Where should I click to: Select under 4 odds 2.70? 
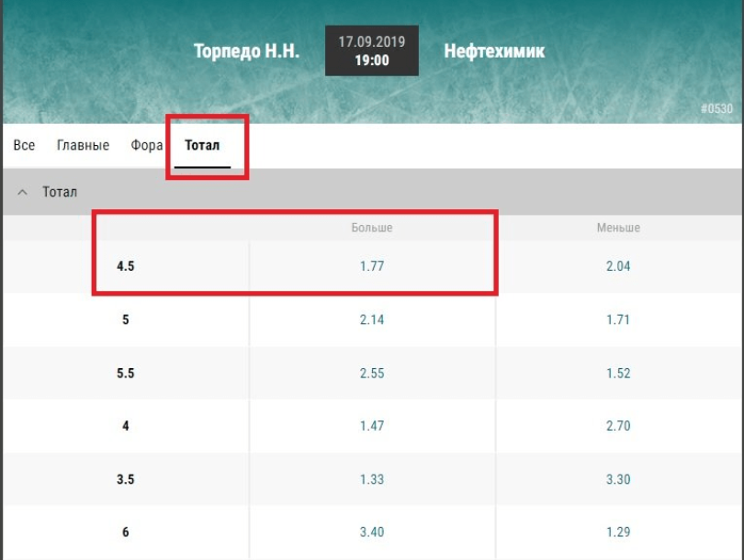pos(618,426)
